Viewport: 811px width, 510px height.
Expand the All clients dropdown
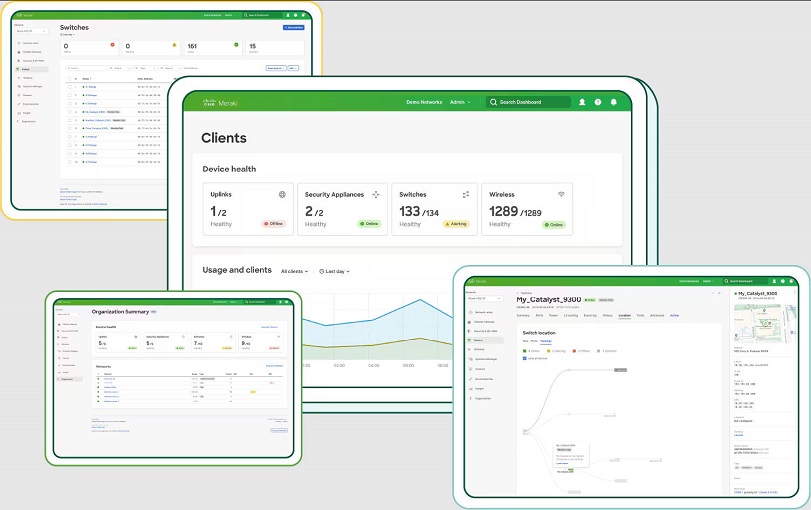coord(294,271)
